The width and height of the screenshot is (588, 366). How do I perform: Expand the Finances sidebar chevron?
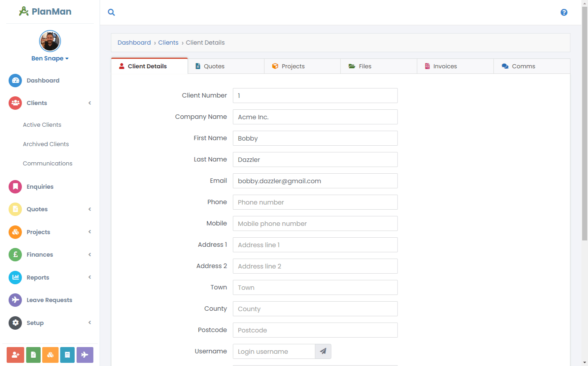coord(90,255)
